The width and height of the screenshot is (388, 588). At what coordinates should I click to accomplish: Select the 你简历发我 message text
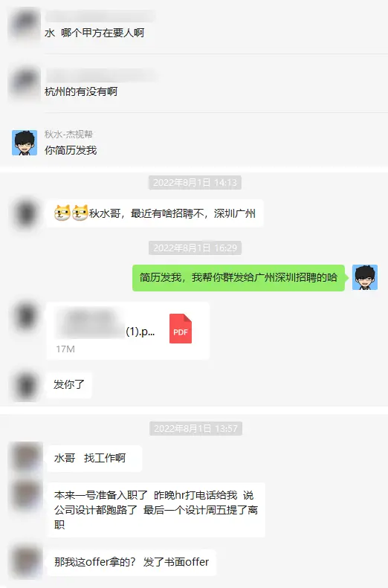[71, 150]
